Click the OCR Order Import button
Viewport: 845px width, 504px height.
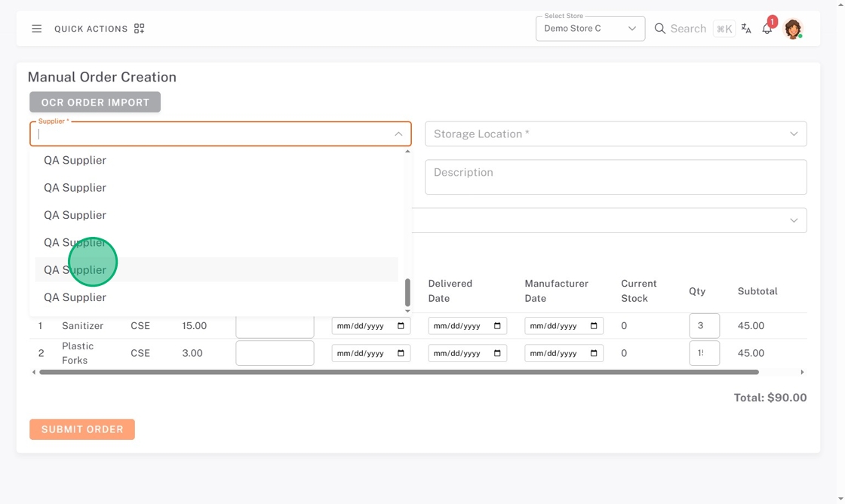click(95, 103)
